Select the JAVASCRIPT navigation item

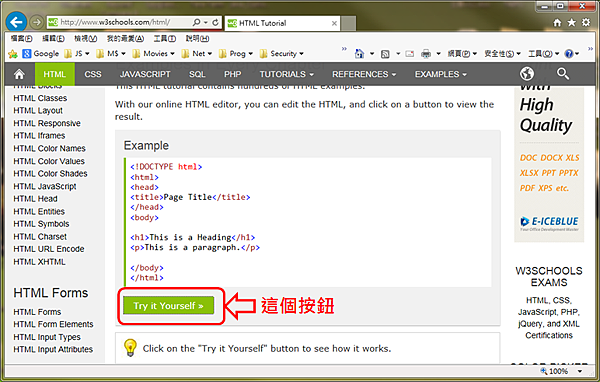(145, 74)
